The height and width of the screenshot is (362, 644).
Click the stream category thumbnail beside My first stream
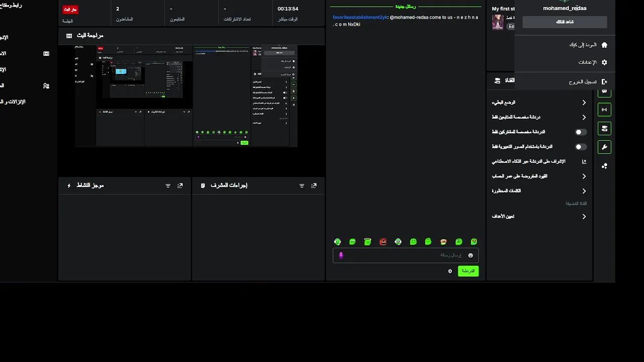click(x=498, y=22)
